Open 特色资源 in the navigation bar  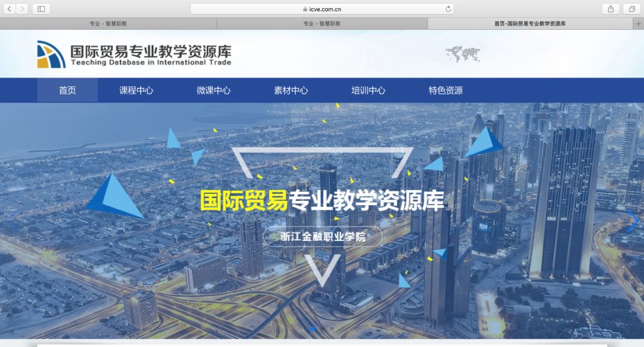[445, 91]
